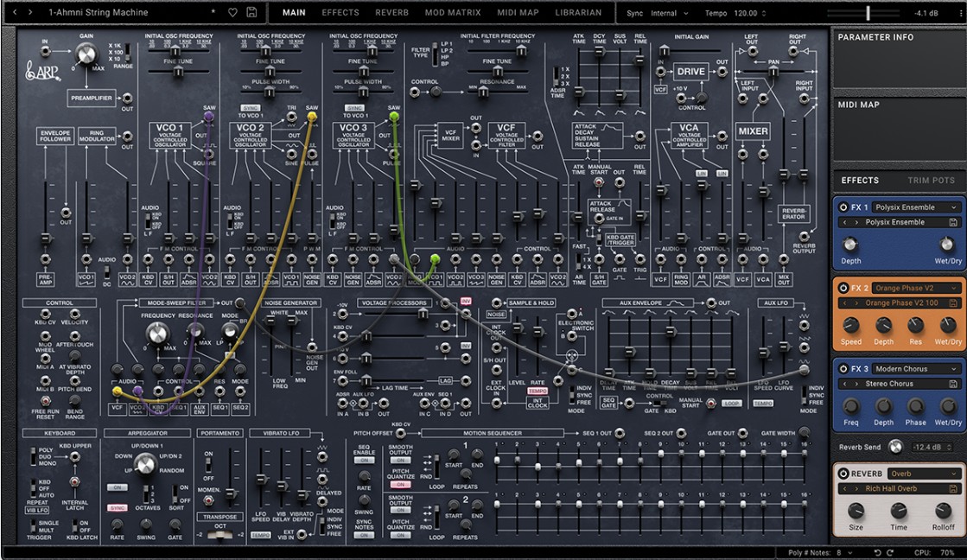The image size is (967, 560).
Task: Click the EXT VIB IN jack
Action: pyautogui.click(x=302, y=535)
